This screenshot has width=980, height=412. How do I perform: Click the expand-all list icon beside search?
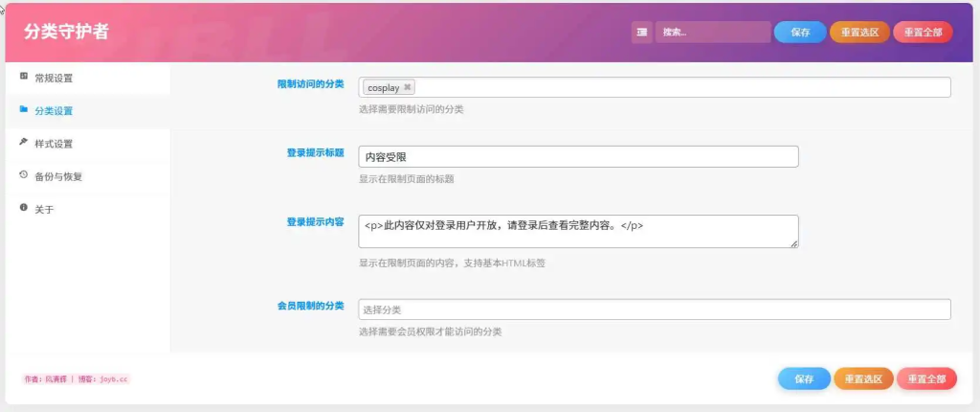(x=641, y=33)
